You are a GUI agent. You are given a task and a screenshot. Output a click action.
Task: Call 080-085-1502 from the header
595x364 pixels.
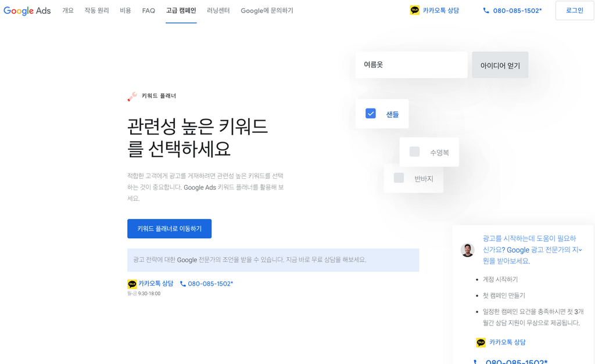(517, 10)
